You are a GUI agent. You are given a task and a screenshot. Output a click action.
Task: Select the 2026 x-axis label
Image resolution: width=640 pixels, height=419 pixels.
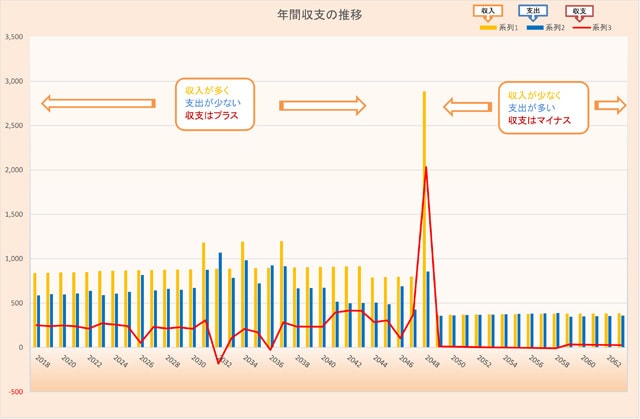pos(146,361)
